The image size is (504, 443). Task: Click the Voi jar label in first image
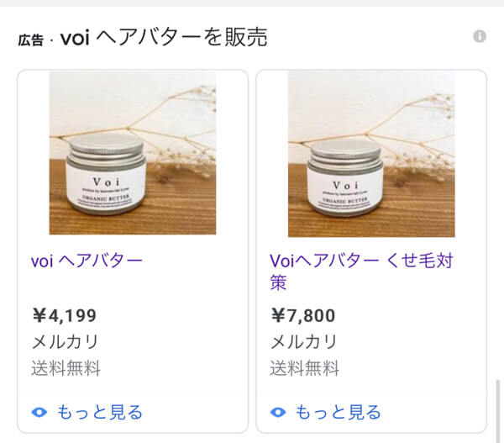pos(106,190)
